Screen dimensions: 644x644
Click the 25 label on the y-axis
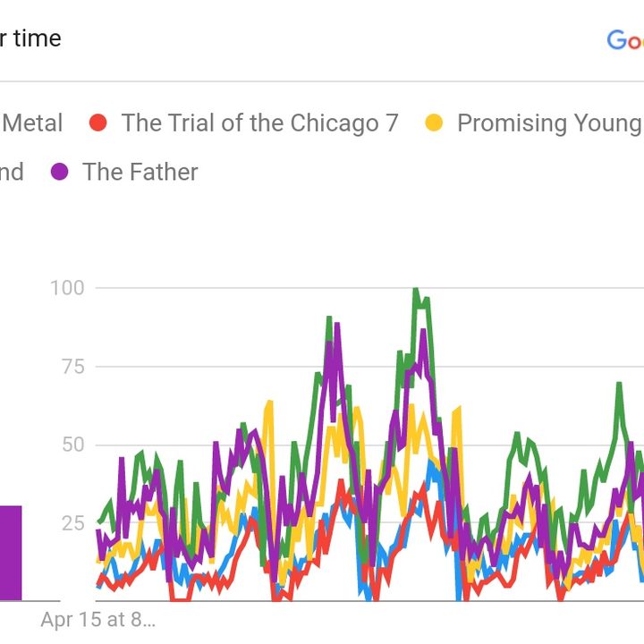(x=72, y=523)
